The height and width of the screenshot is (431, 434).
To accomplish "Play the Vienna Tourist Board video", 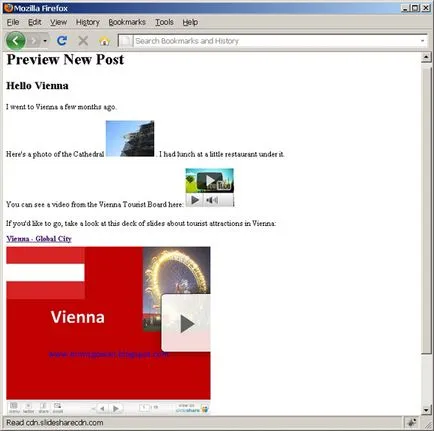I will [210, 181].
